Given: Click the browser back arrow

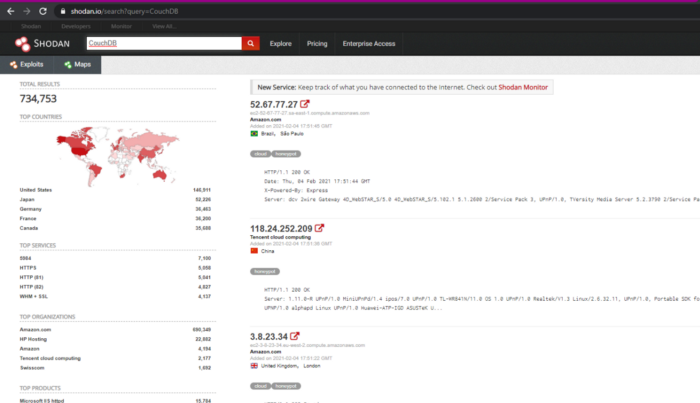Looking at the screenshot, I should tap(11, 11).
